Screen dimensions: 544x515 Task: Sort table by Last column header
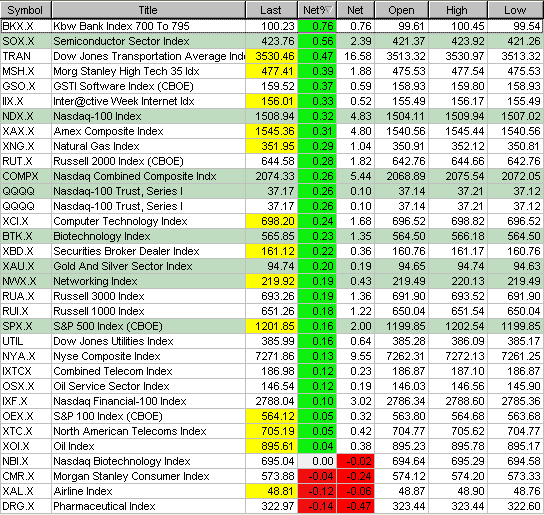pos(271,10)
